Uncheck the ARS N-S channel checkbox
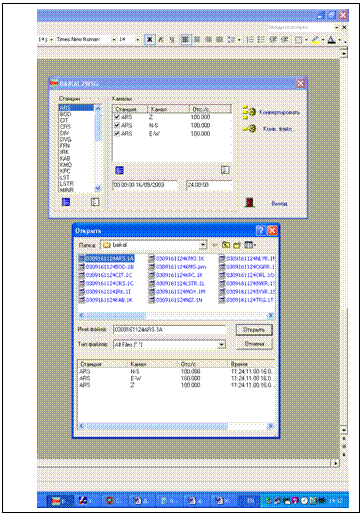This screenshot has width=362, height=516. (x=117, y=125)
